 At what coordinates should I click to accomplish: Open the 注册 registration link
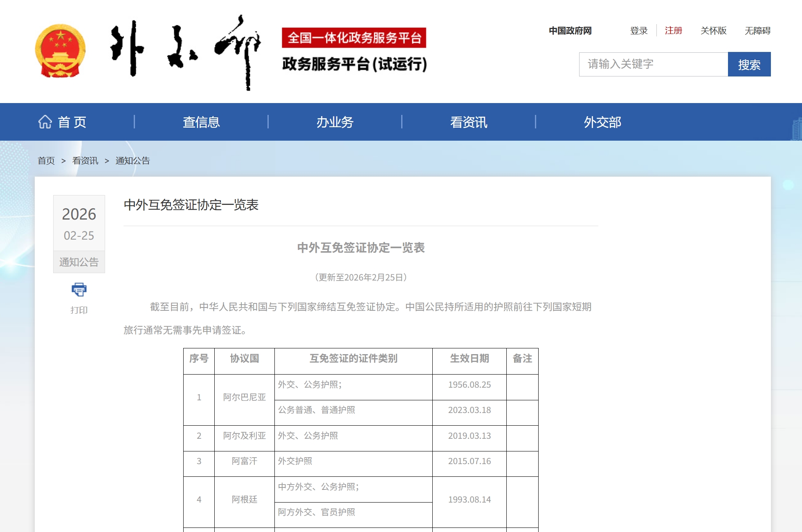click(674, 31)
